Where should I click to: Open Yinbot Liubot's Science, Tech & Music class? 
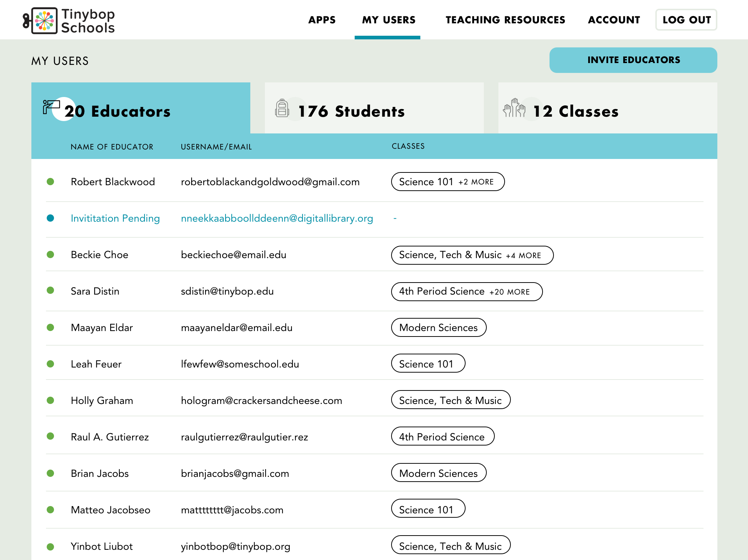click(x=451, y=545)
